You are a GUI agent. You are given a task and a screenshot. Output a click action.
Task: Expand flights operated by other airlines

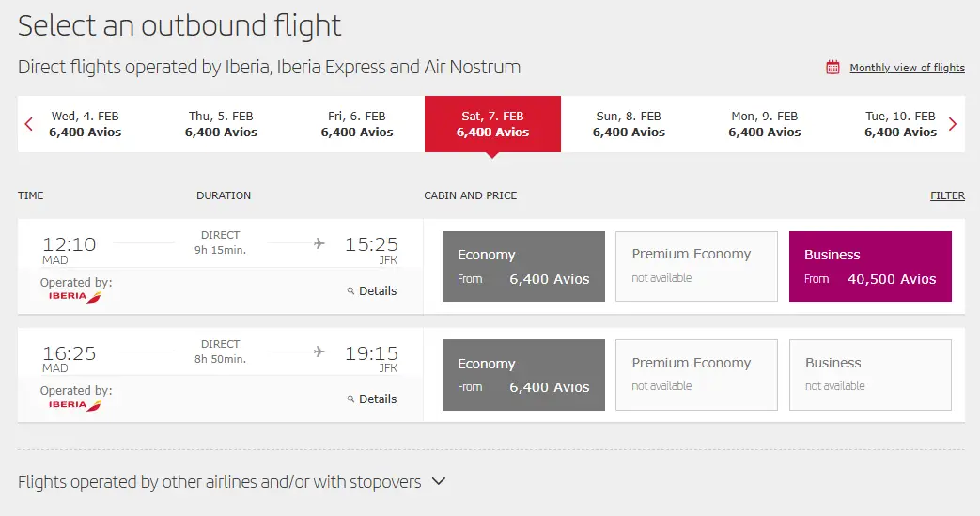231,482
